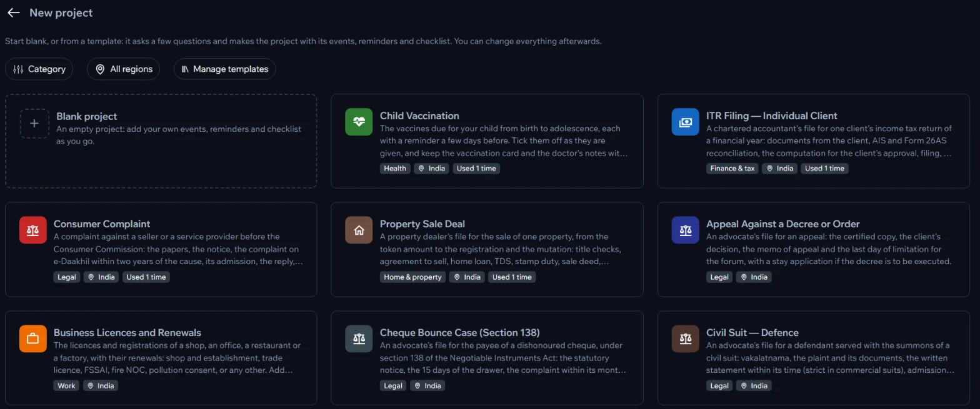Click the Consumer Complaint description text
The image size is (980, 409).
click(x=178, y=249)
